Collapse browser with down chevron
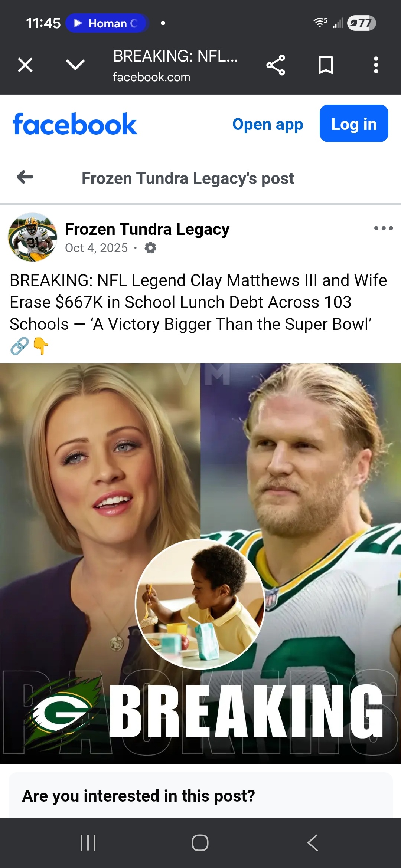This screenshot has width=401, height=868. point(75,65)
